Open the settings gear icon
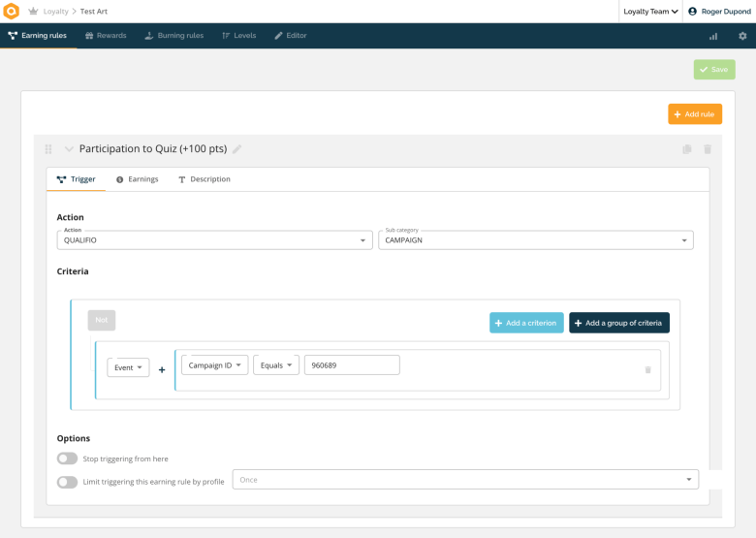 742,36
